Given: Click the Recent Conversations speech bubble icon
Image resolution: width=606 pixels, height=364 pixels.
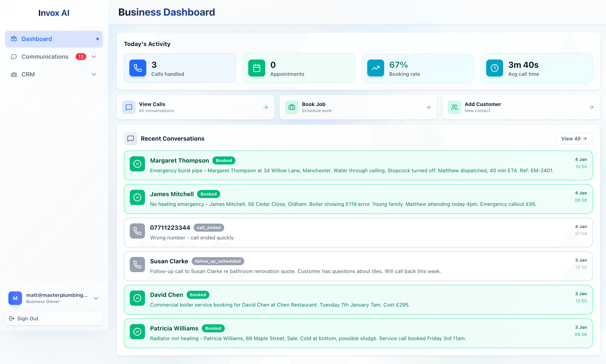Looking at the screenshot, I should point(131,138).
